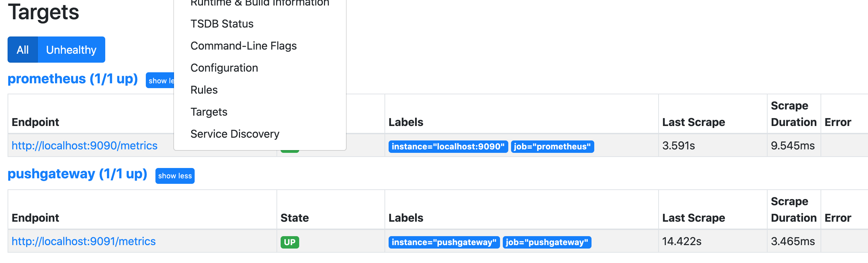Select the instance="pushgateway" label badge
The image size is (868, 263).
(443, 242)
